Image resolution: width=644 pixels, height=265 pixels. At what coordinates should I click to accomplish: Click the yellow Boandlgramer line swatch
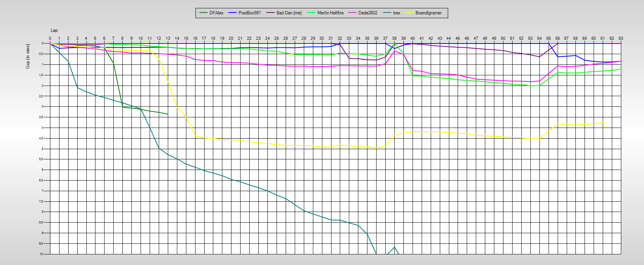pos(410,13)
